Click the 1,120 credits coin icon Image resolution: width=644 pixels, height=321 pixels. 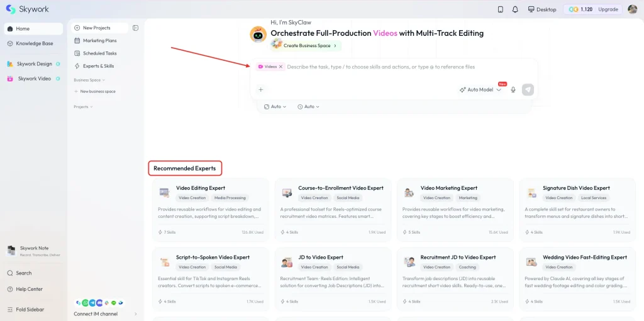(574, 9)
